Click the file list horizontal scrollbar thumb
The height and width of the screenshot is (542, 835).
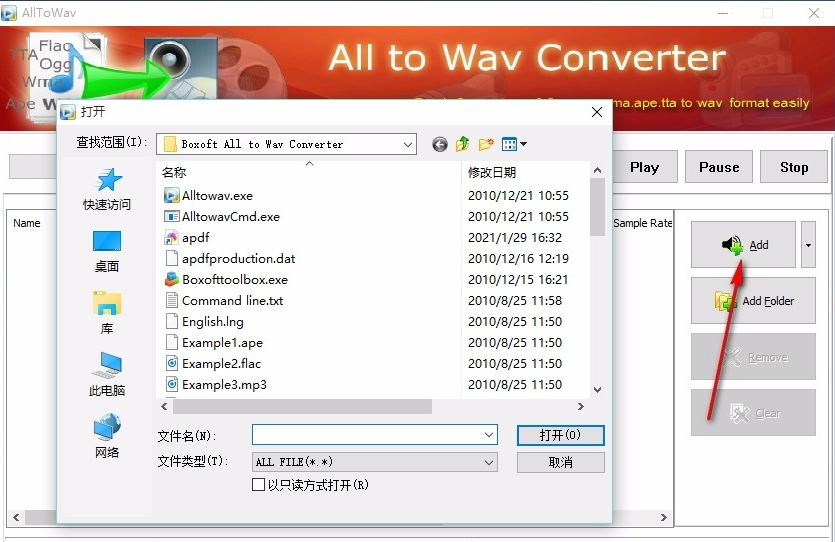click(x=302, y=406)
